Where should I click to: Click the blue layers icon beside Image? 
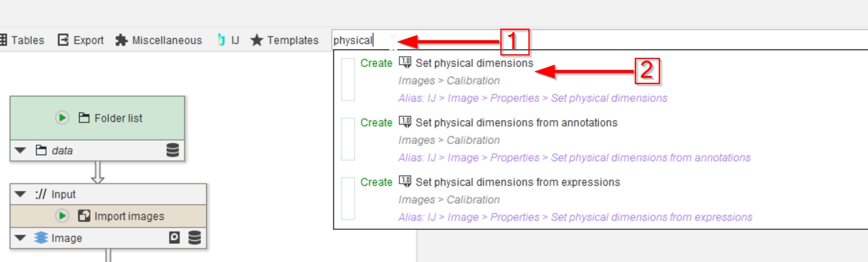[41, 238]
